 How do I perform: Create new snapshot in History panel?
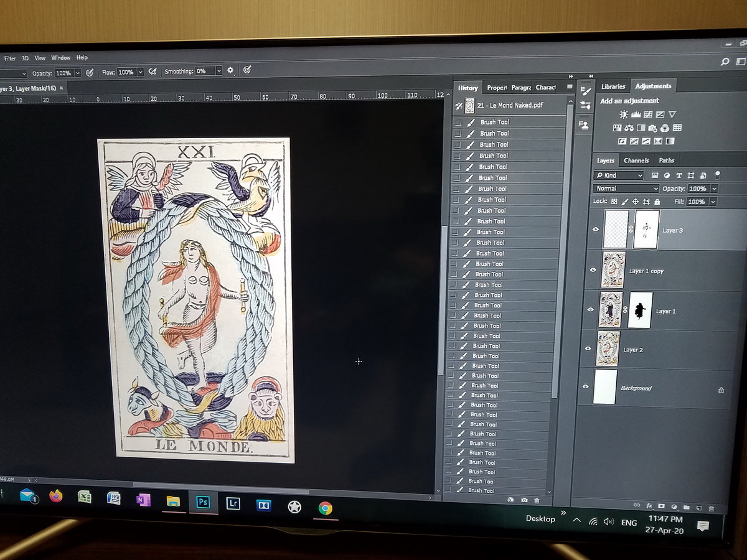click(524, 500)
